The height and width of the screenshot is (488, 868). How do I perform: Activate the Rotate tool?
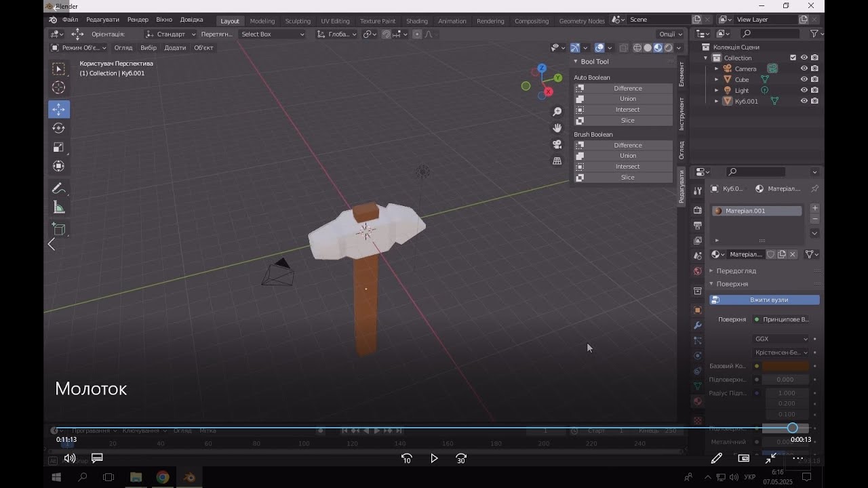(x=59, y=128)
